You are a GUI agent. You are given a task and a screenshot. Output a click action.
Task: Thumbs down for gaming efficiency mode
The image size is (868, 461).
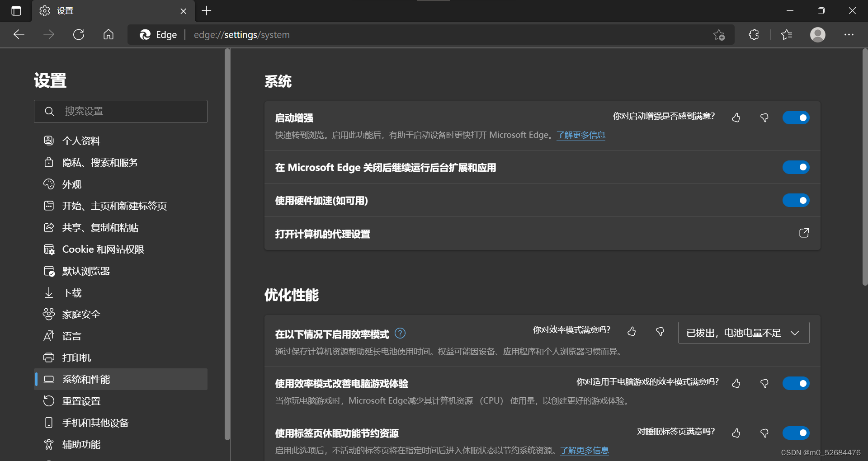pos(764,383)
